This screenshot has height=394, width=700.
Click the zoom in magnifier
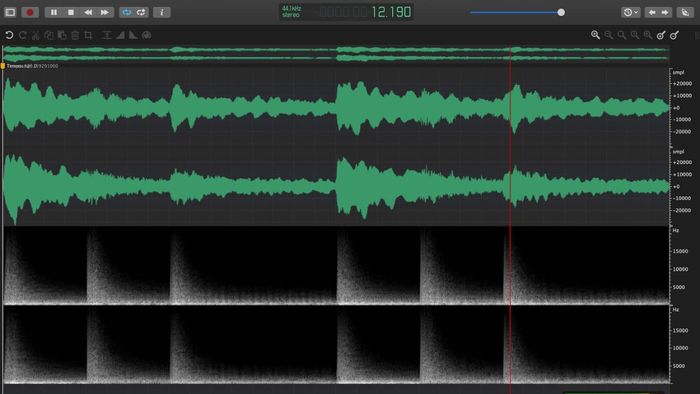point(595,35)
